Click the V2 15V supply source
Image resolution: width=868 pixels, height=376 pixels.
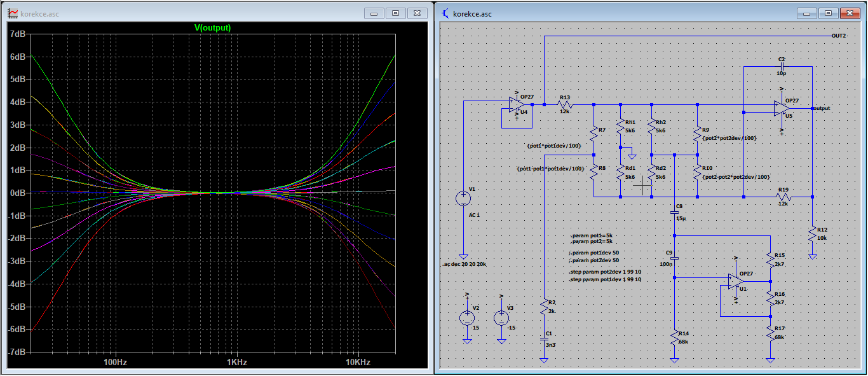tap(467, 318)
